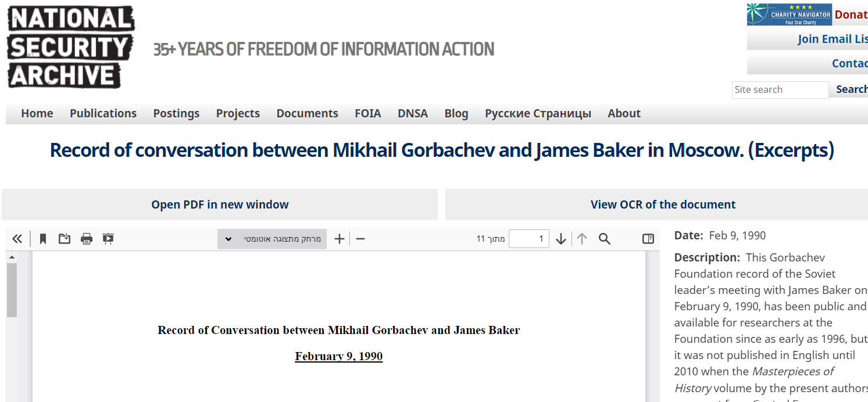
Task: Open the automatic zoom level dropdown
Action: click(272, 239)
